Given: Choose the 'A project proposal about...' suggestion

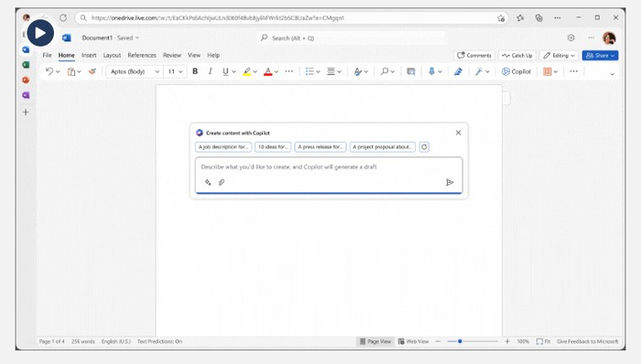Looking at the screenshot, I should [382, 147].
